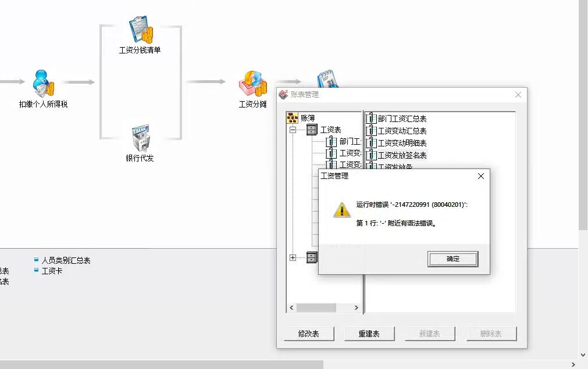588x369 pixels.
Task: Click the tree panel scroll left arrow
Action: tap(292, 308)
